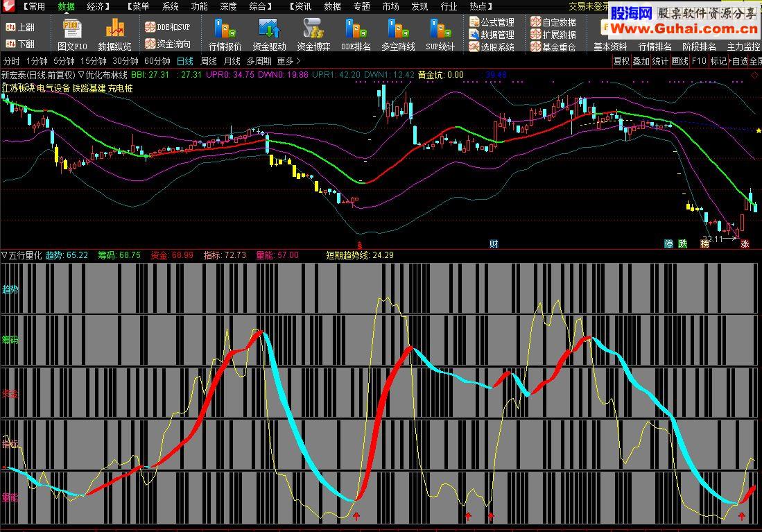Viewport: 762px width, 532px height.
Task: Switch to the 30分钟 period tab
Action: [125, 61]
